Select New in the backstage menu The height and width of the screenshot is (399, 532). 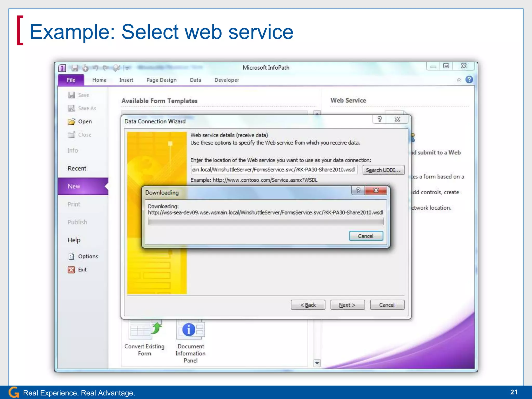(83, 186)
